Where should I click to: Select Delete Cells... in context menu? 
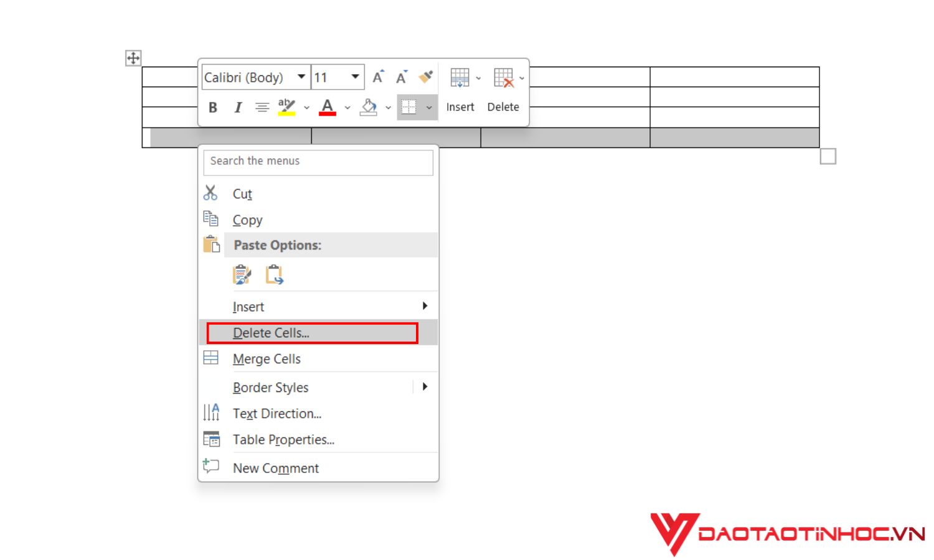point(318,333)
